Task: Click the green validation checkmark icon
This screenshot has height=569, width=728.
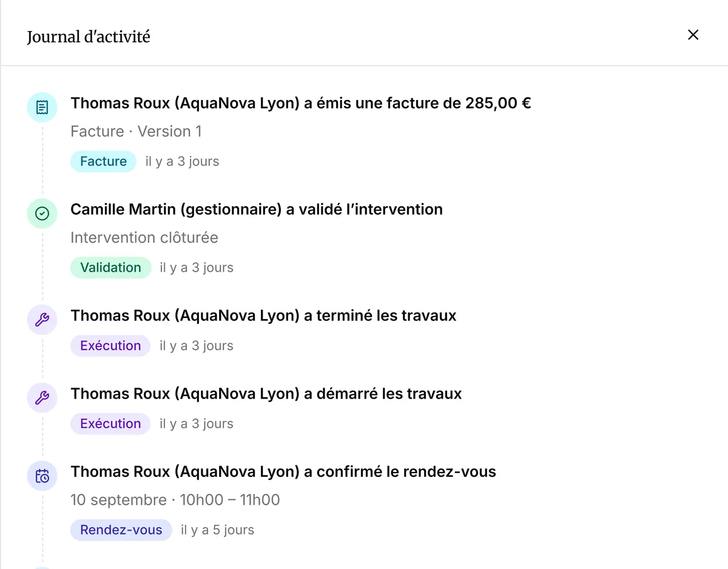Action: [x=42, y=214]
